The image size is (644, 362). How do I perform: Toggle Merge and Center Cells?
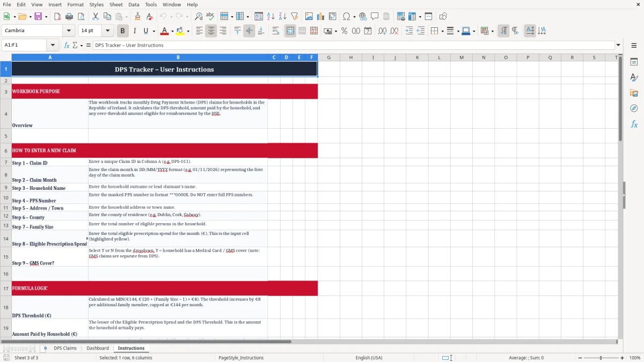(x=290, y=31)
